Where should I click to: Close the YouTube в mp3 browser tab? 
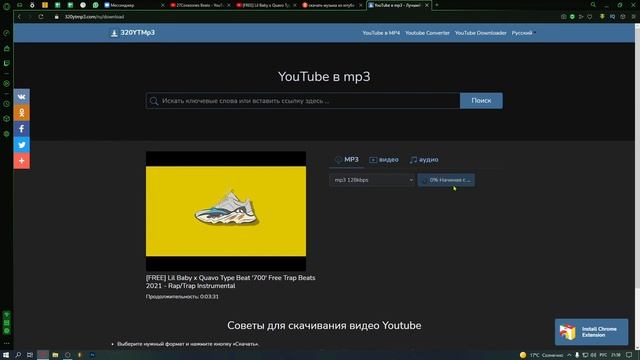[427, 5]
